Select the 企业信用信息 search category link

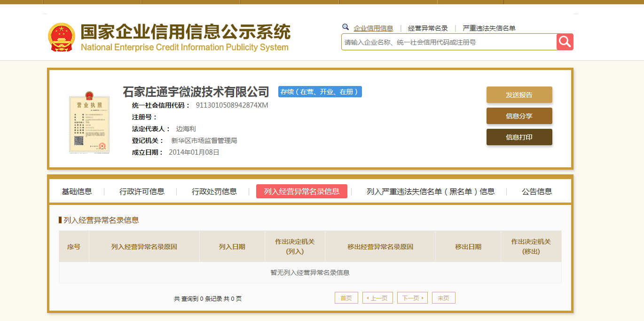click(373, 28)
